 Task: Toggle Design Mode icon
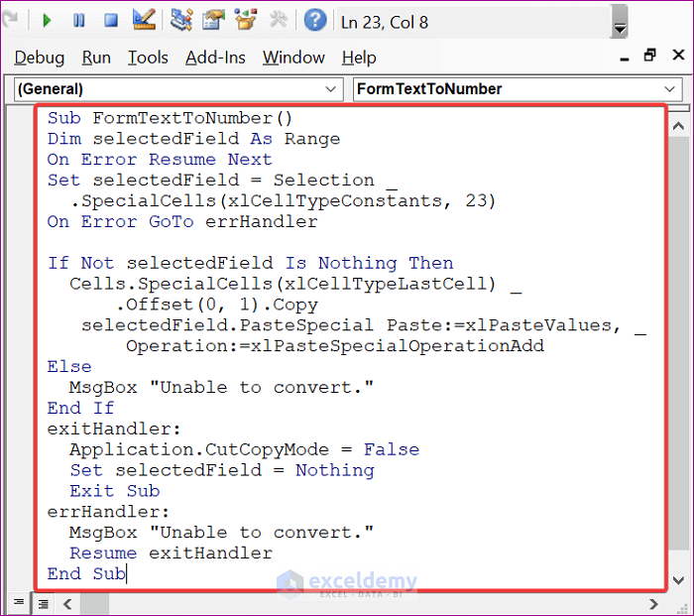145,20
